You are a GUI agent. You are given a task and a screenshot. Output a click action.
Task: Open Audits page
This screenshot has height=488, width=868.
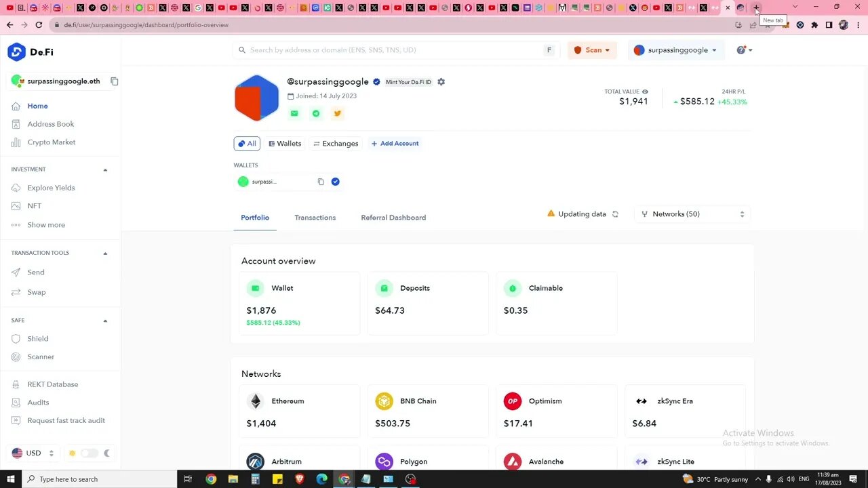tap(38, 403)
